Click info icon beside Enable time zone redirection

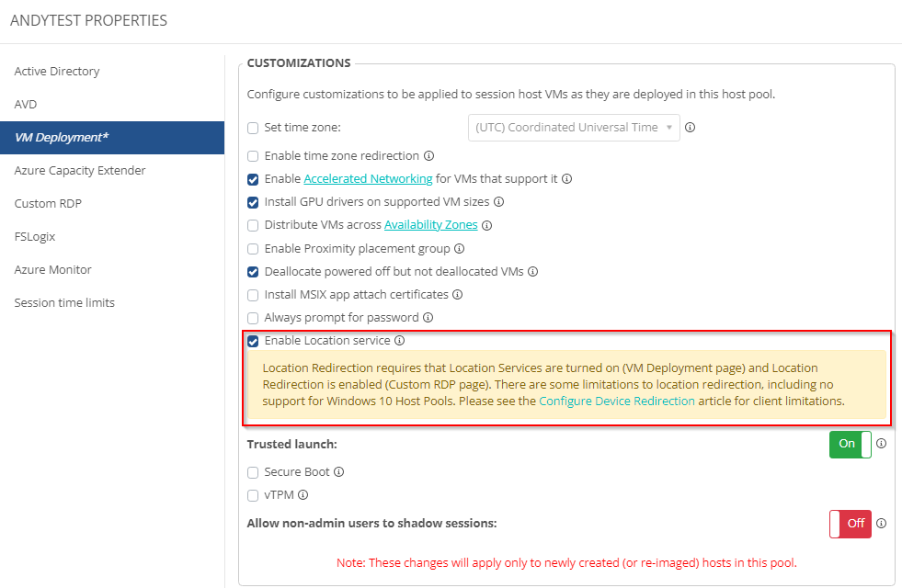click(x=428, y=156)
